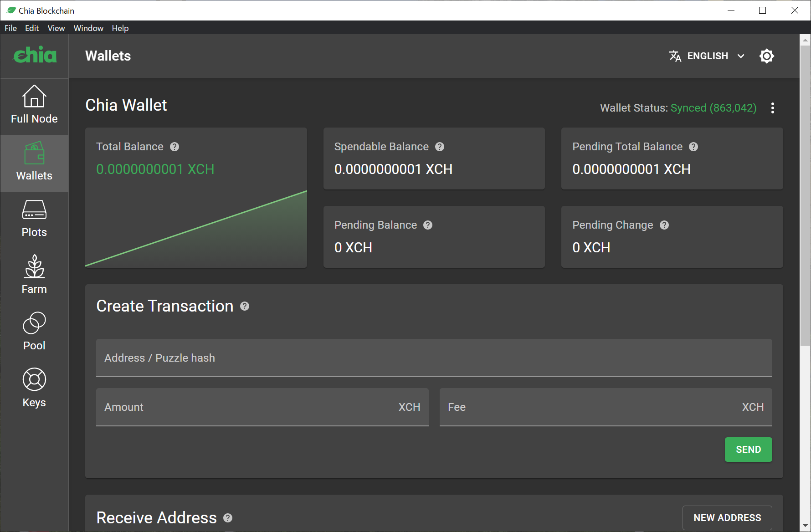This screenshot has height=532, width=811.
Task: Click the SEND button
Action: click(x=749, y=450)
